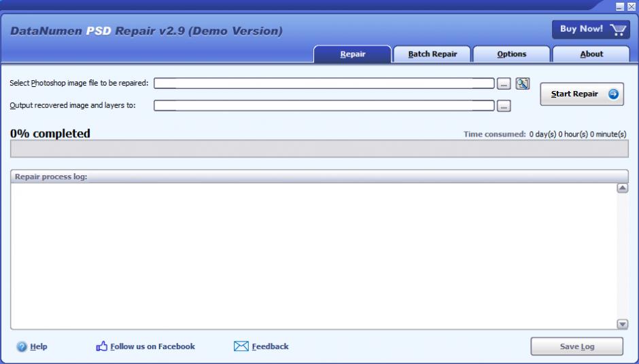Start the repair process
639x364 pixels.
click(582, 94)
